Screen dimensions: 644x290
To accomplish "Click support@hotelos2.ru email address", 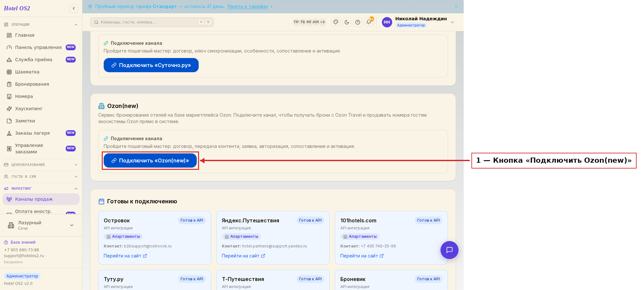I will [x=24, y=256].
